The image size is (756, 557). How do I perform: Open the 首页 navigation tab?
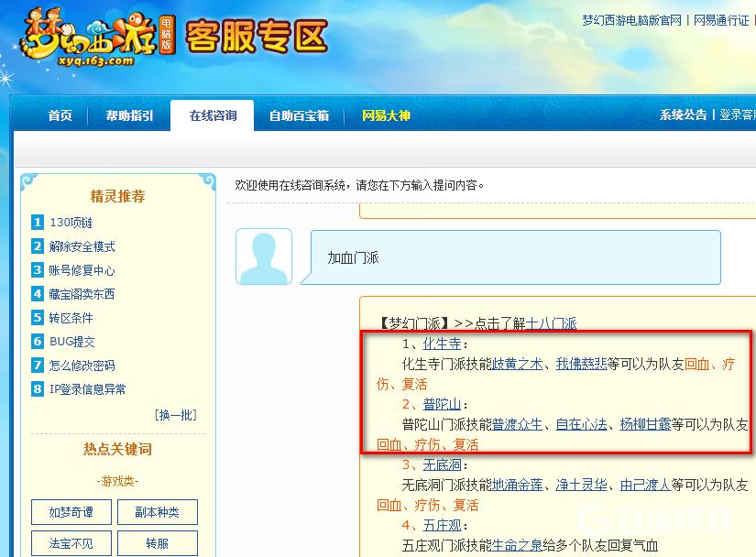pyautogui.click(x=60, y=115)
